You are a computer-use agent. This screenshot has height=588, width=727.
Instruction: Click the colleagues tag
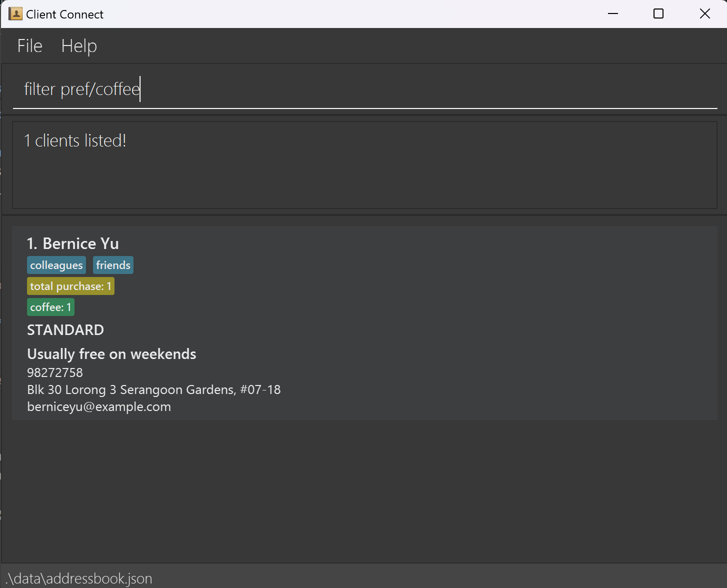pos(56,265)
